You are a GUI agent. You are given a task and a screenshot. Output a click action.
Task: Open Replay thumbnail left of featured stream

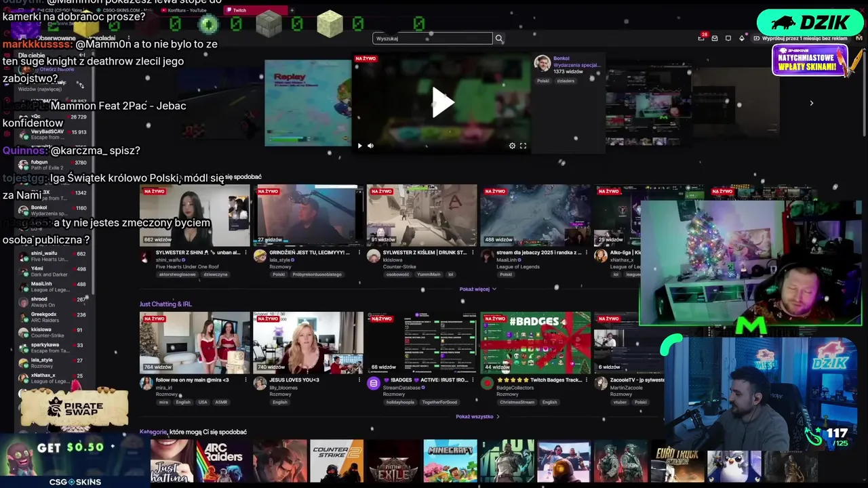point(308,103)
